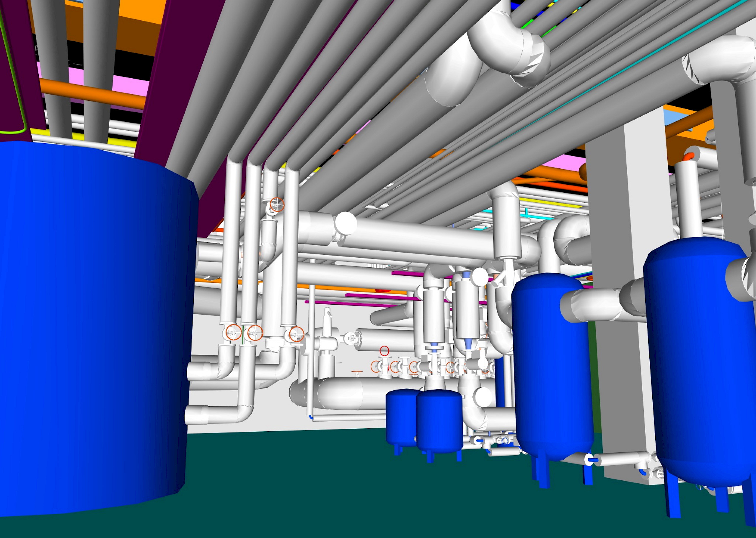This screenshot has width=756, height=538.
Task: Click the rightmost red handwheel in lower row
Action: pyautogui.click(x=296, y=334)
